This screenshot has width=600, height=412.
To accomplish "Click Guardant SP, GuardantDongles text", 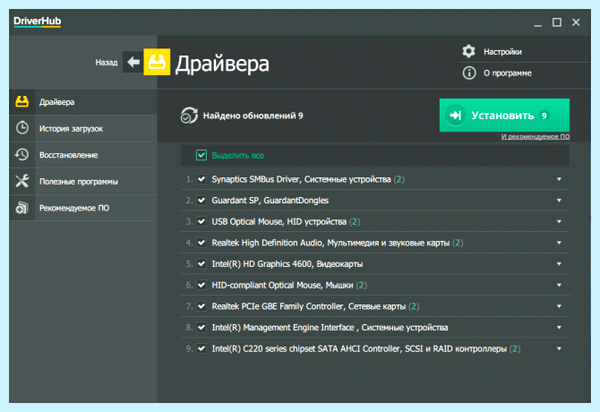I will click(x=270, y=200).
